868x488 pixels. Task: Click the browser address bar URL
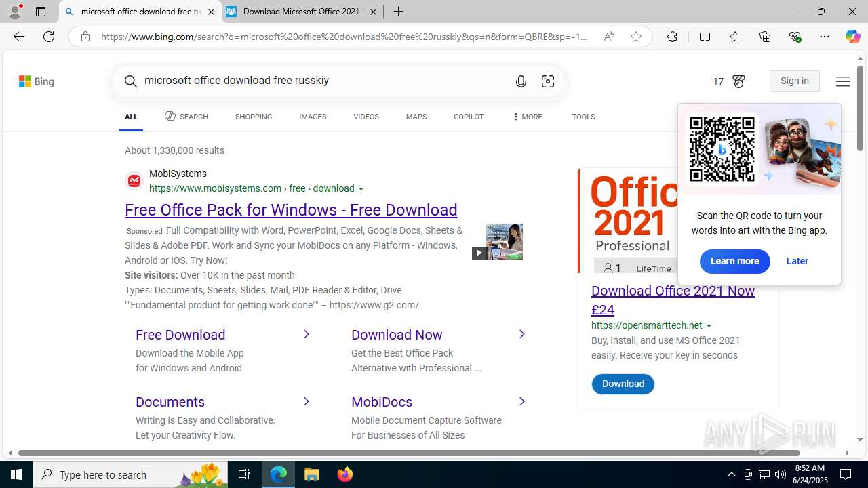click(x=344, y=37)
